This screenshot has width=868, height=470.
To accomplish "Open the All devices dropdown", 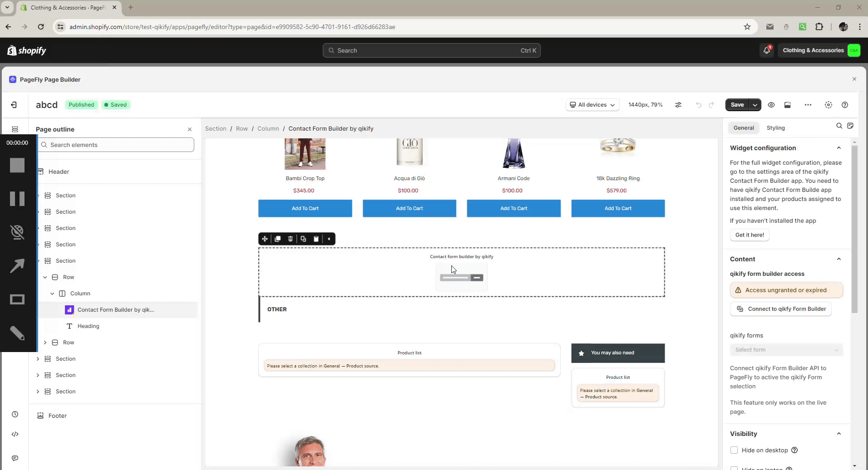I will (x=592, y=105).
